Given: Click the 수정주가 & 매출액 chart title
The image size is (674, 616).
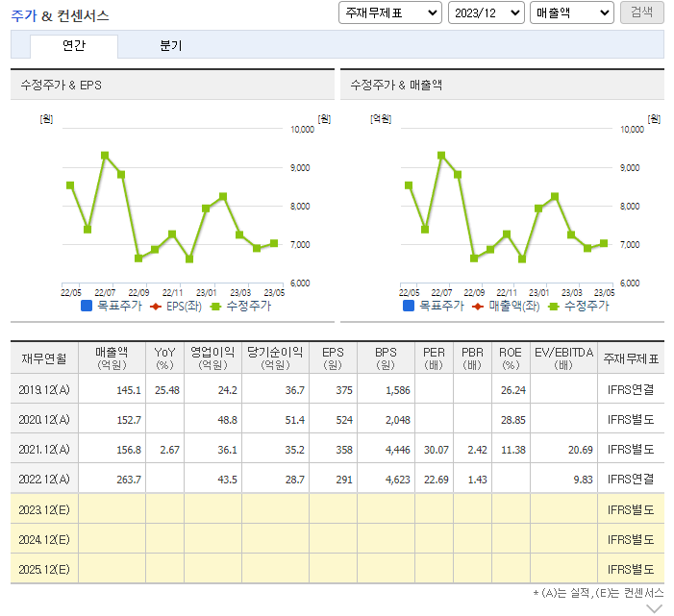Looking at the screenshot, I should coord(396,86).
